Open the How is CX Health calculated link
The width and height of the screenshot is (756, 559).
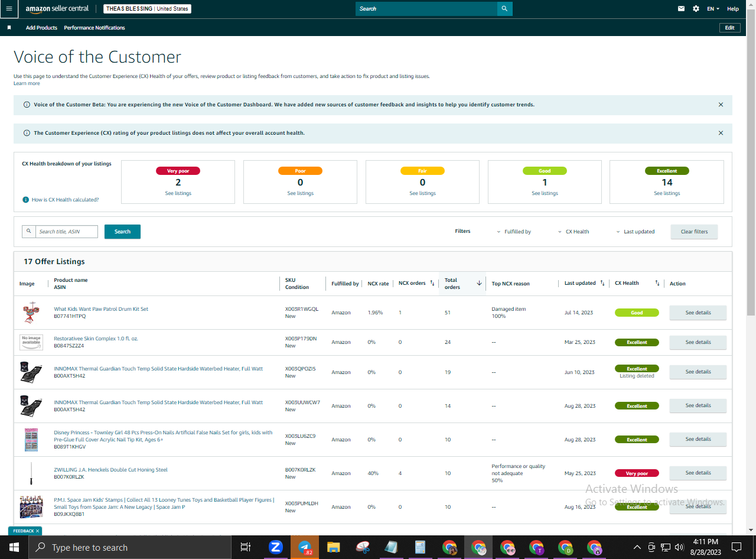66,200
